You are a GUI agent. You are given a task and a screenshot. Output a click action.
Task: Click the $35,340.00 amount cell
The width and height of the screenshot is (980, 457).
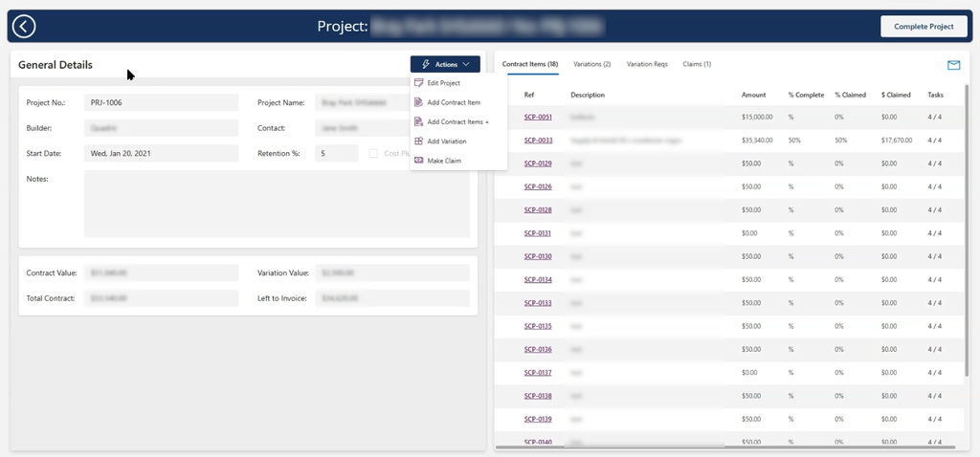[757, 141]
